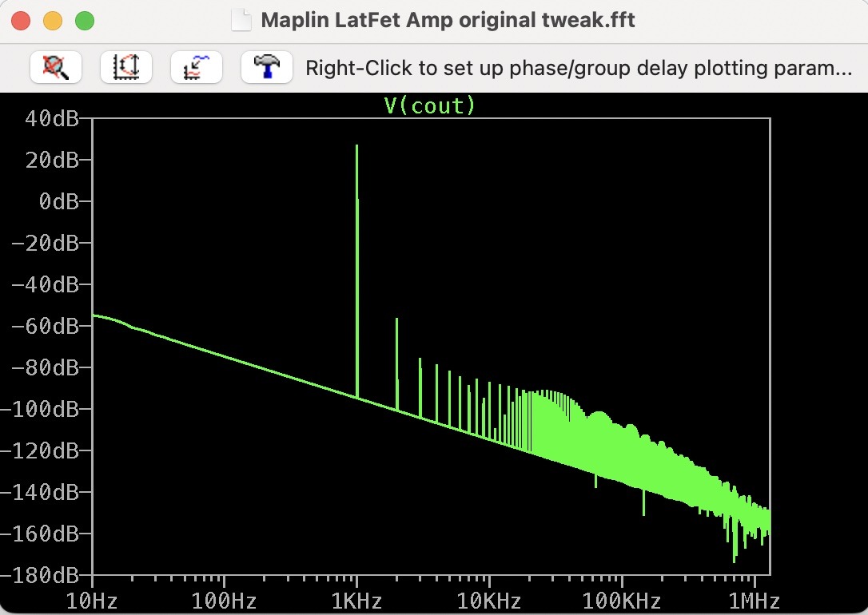Click the 10Hz horizontal axis label
Screen dimensions: 868x615
92,601
